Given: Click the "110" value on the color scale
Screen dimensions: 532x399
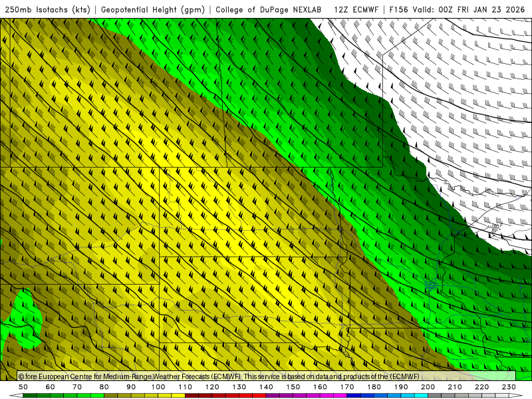Looking at the screenshot, I should pos(186,387).
